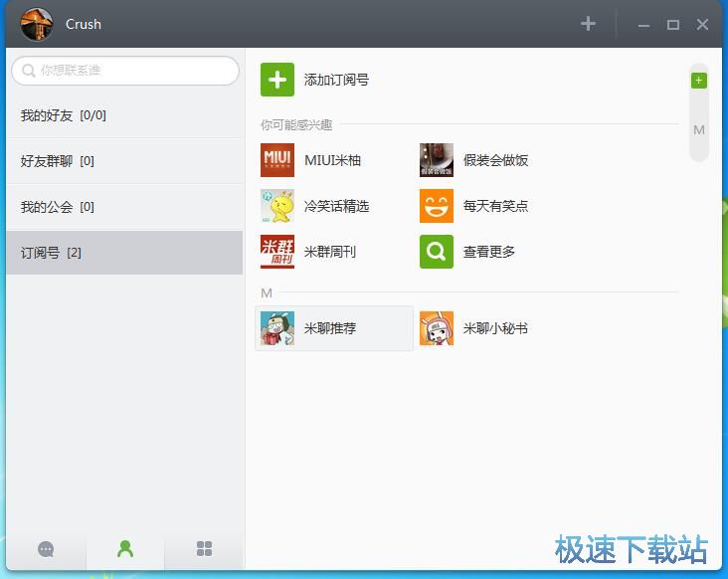The width and height of the screenshot is (728, 579).
Task: Select 我的公会 [0] group
Action: pyautogui.click(x=124, y=207)
